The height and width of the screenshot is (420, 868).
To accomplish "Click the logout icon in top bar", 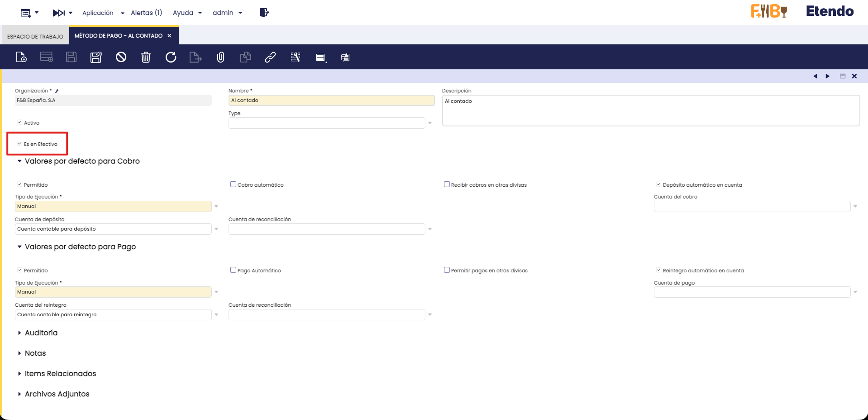I will pyautogui.click(x=264, y=13).
